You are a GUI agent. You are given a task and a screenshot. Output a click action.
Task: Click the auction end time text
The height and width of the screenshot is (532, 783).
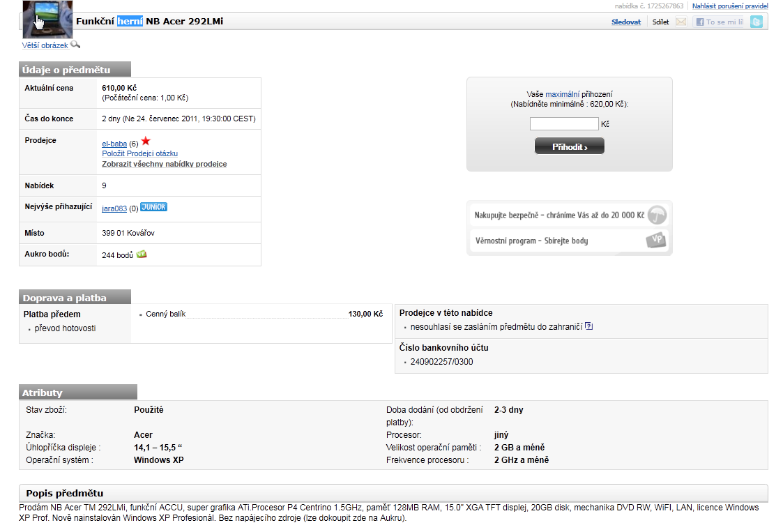click(178, 119)
